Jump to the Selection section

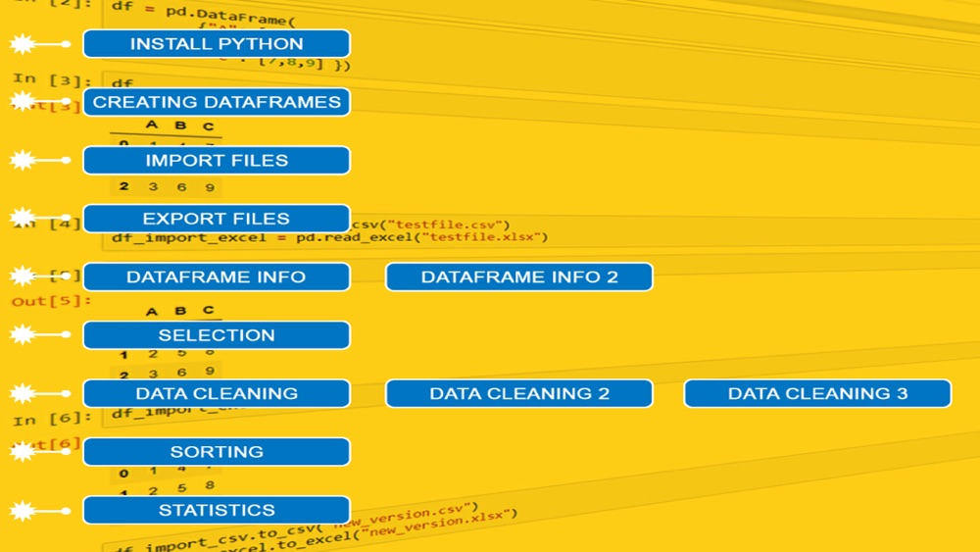217,335
